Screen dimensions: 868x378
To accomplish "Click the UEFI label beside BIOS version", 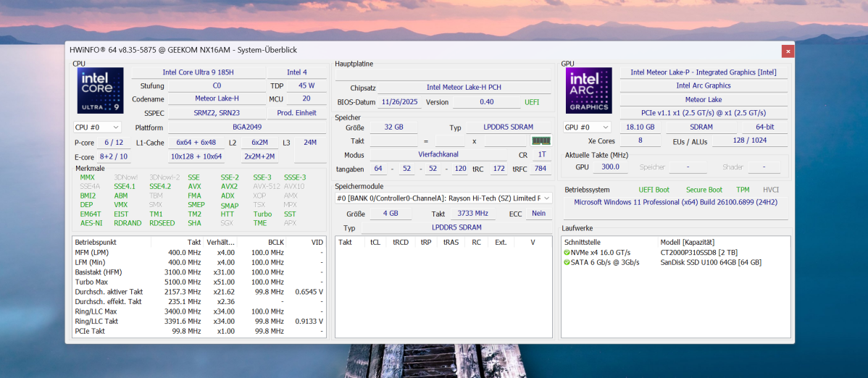I will 531,102.
